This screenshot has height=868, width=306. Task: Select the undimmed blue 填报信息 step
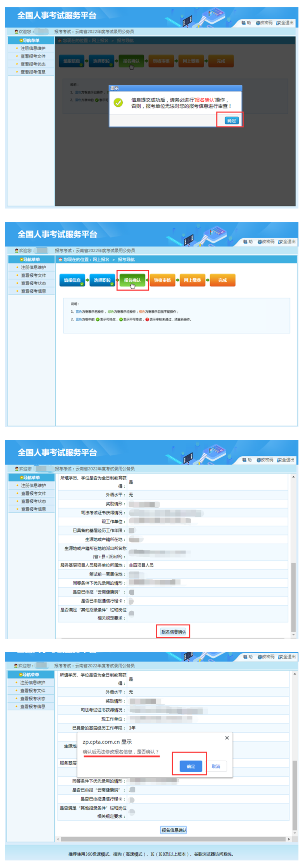click(72, 280)
